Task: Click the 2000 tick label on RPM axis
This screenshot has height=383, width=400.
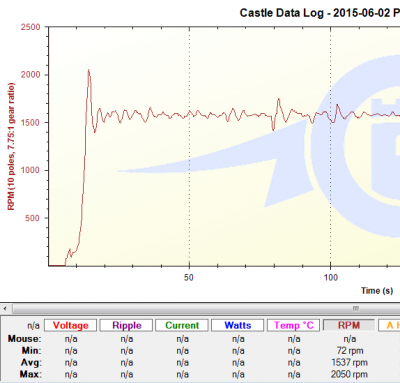Action: 30,75
